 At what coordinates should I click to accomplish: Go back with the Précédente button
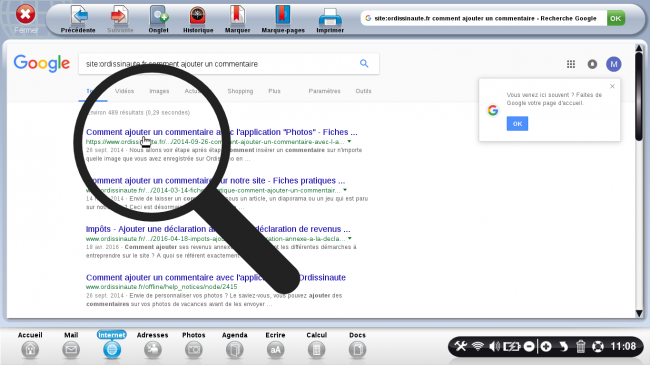click(78, 19)
